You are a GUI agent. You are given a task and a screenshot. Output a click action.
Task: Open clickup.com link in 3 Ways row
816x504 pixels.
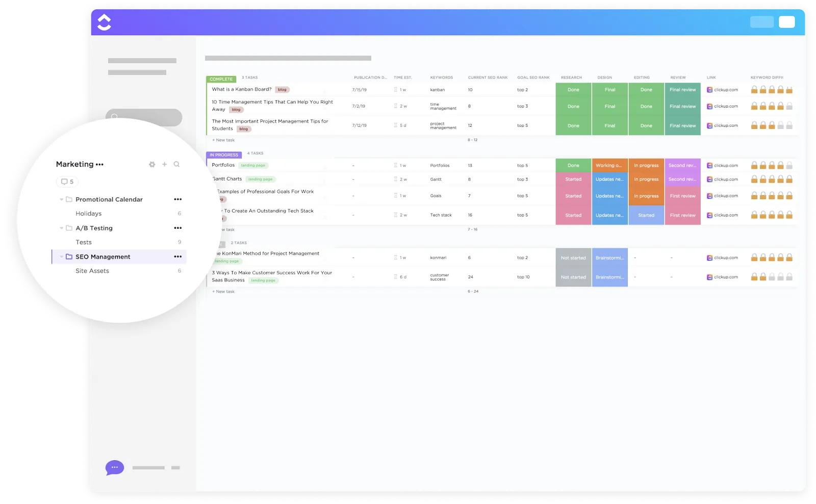pos(726,277)
